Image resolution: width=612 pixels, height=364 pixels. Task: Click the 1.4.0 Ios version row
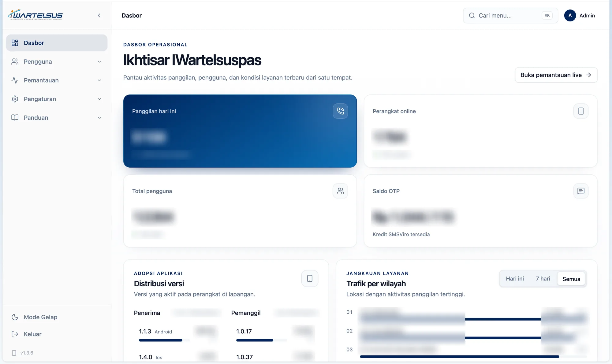(177, 357)
